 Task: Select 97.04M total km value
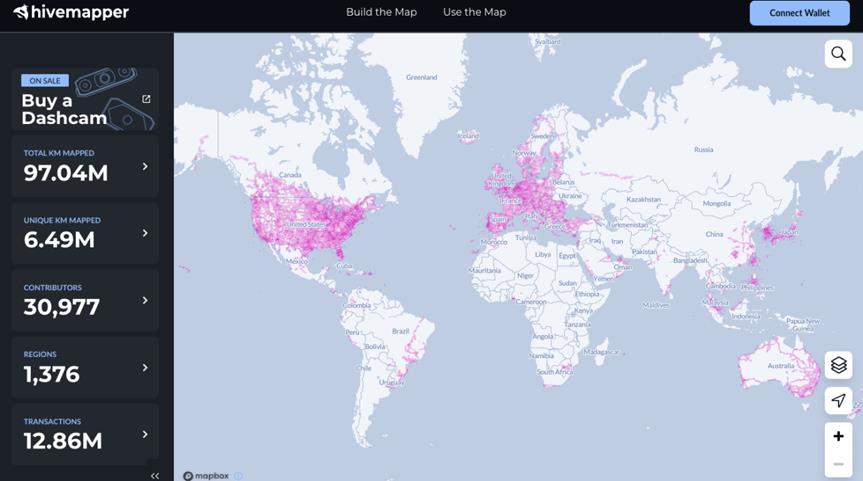tap(65, 173)
